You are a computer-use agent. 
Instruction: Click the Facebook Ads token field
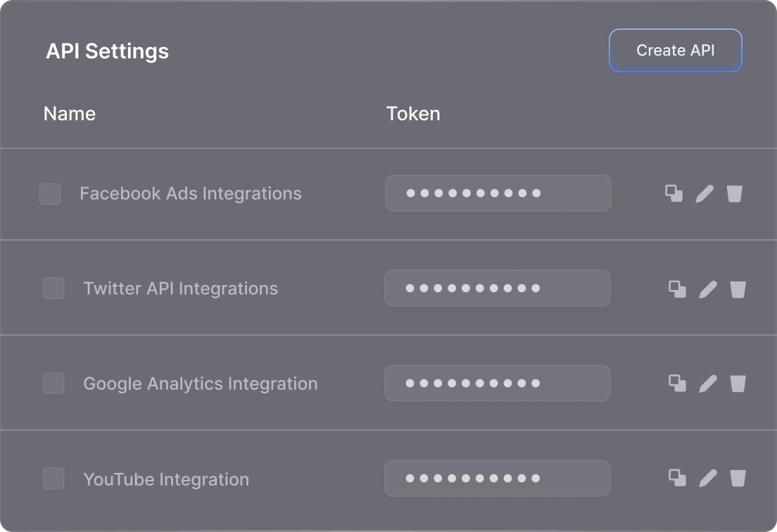pyautogui.click(x=498, y=194)
